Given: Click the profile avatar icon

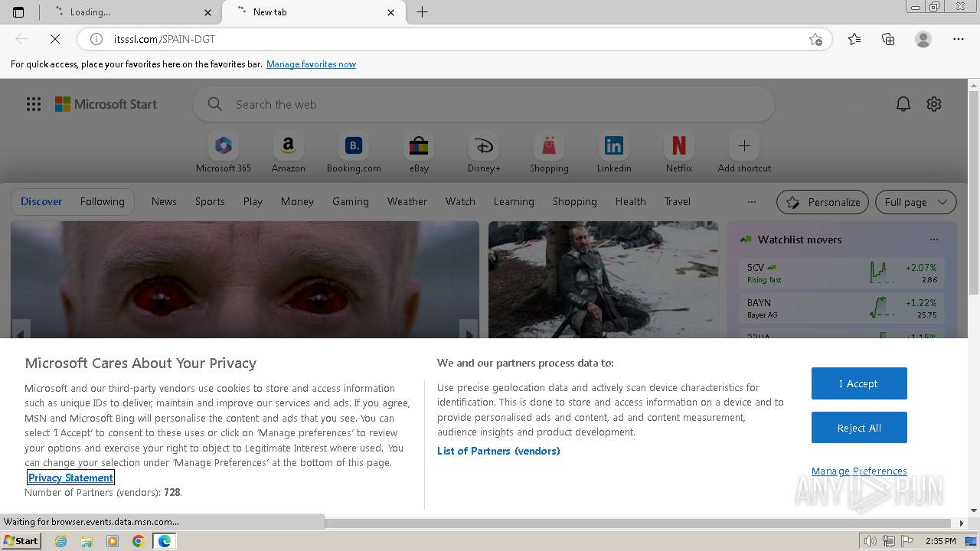Looking at the screenshot, I should (923, 39).
